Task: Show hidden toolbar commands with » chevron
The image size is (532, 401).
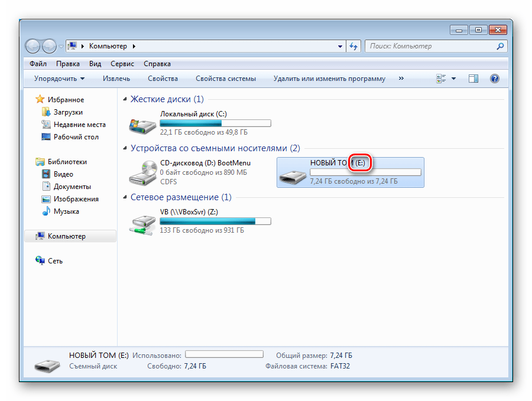Action: pos(401,78)
